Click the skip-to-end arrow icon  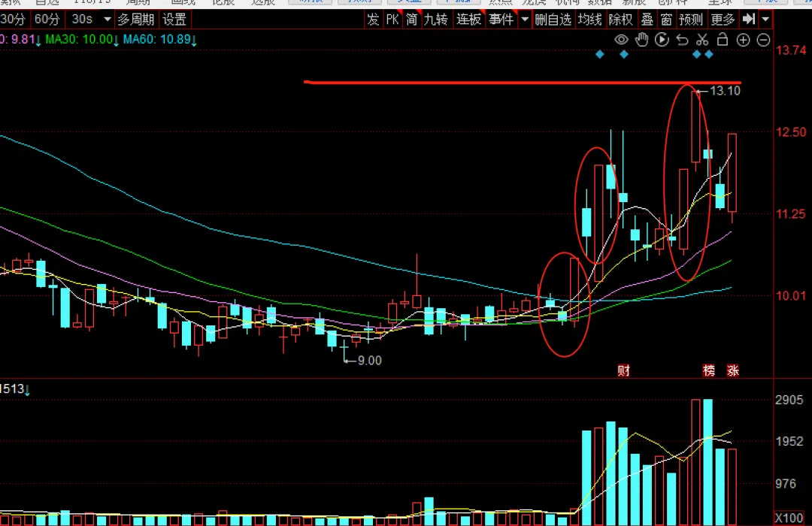tap(749, 20)
